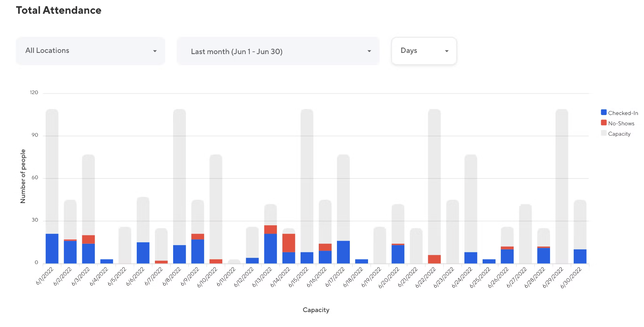Open the Days granularity dropdown
This screenshot has width=644, height=327.
[x=424, y=51]
